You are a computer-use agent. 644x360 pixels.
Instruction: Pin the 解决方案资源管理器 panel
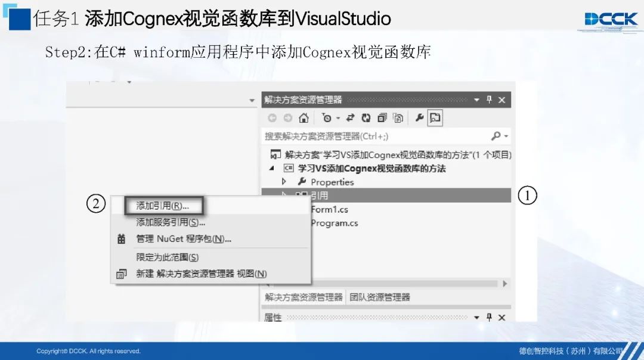489,100
